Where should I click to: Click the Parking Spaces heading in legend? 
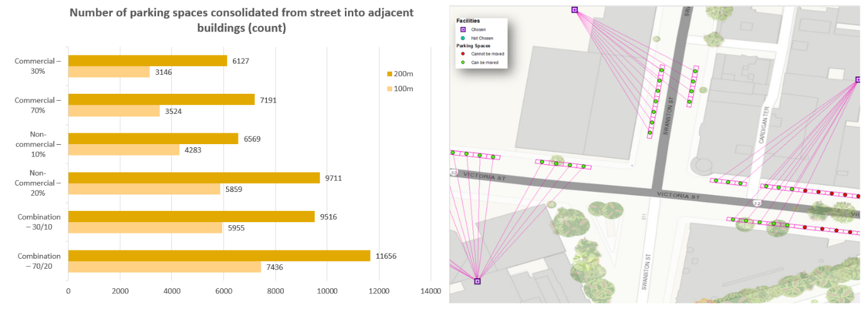click(x=474, y=46)
